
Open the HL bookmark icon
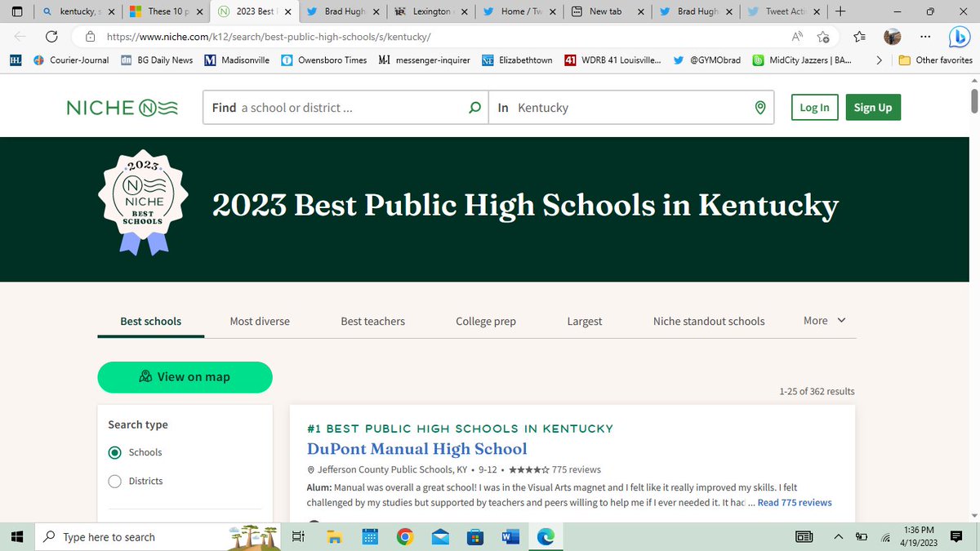click(16, 60)
